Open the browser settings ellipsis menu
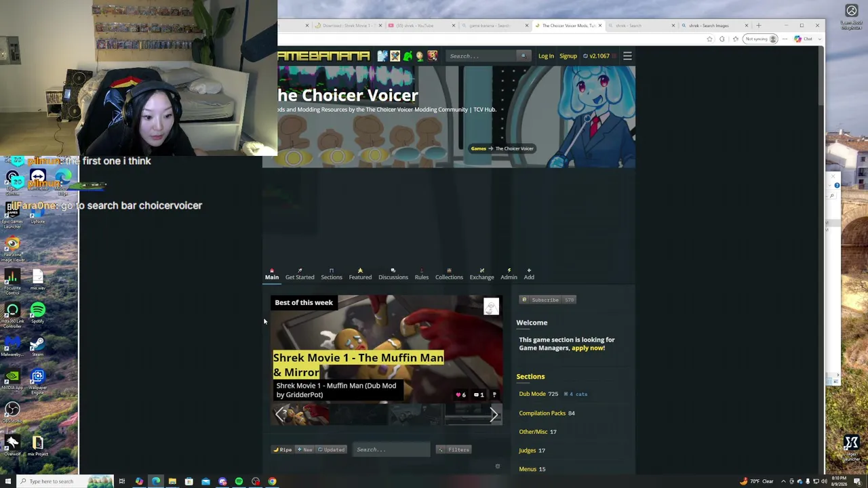Viewport: 868px width, 488px height. [x=785, y=39]
